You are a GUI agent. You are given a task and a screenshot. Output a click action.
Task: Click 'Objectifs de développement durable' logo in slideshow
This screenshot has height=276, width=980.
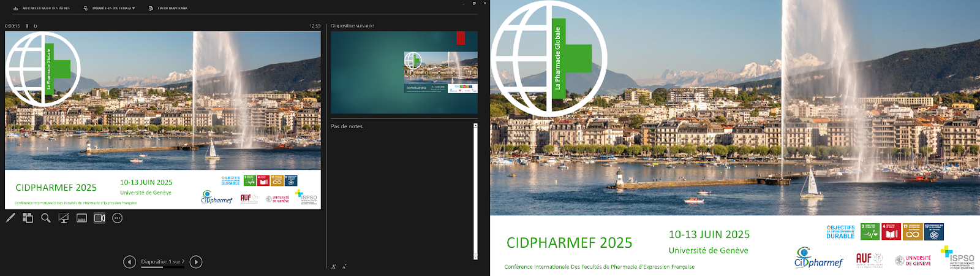[x=840, y=232]
